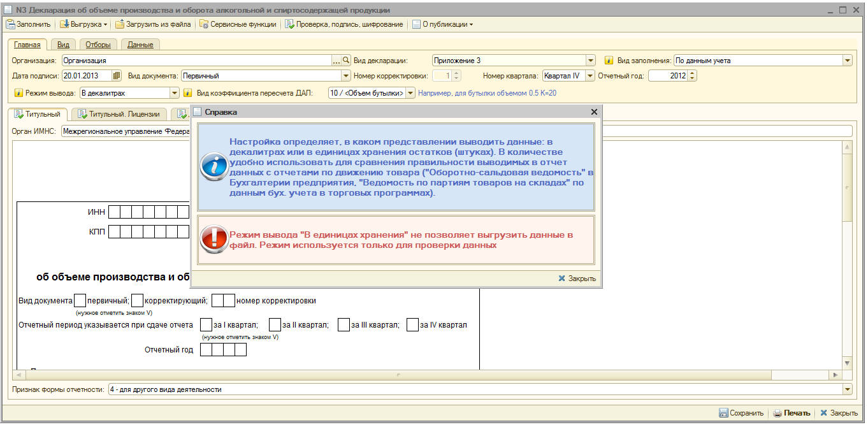
Task: Click Проверка, подпись, шифрование
Action: click(x=344, y=24)
